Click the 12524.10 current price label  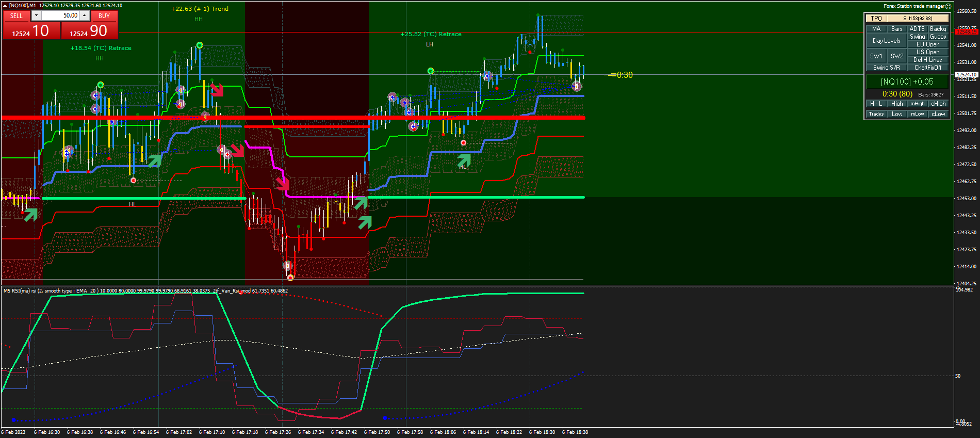[x=967, y=75]
